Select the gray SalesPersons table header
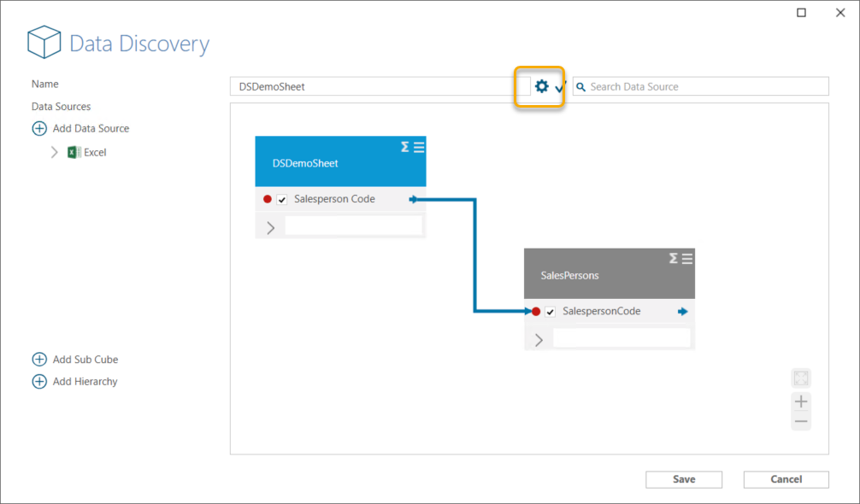Image resolution: width=860 pixels, height=504 pixels. coord(610,273)
